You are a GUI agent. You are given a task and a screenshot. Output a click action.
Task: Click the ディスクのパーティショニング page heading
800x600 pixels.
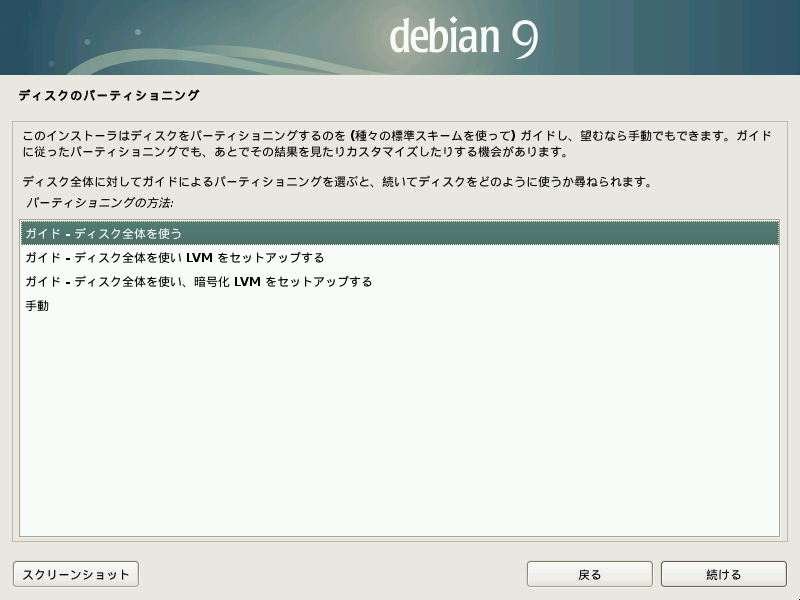(x=109, y=96)
